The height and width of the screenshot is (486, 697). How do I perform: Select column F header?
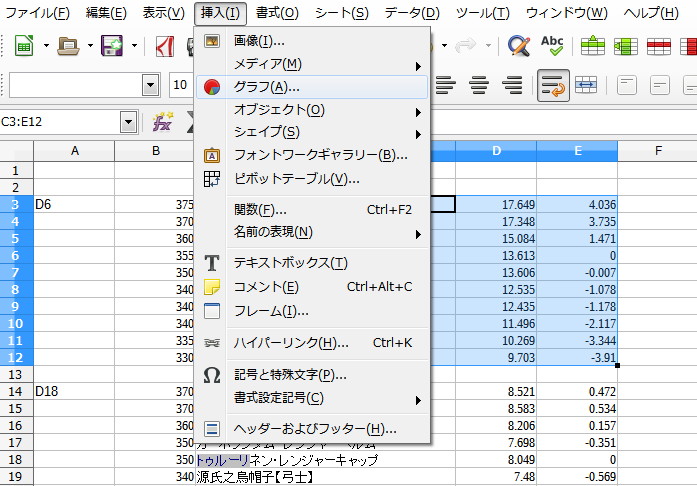658,151
